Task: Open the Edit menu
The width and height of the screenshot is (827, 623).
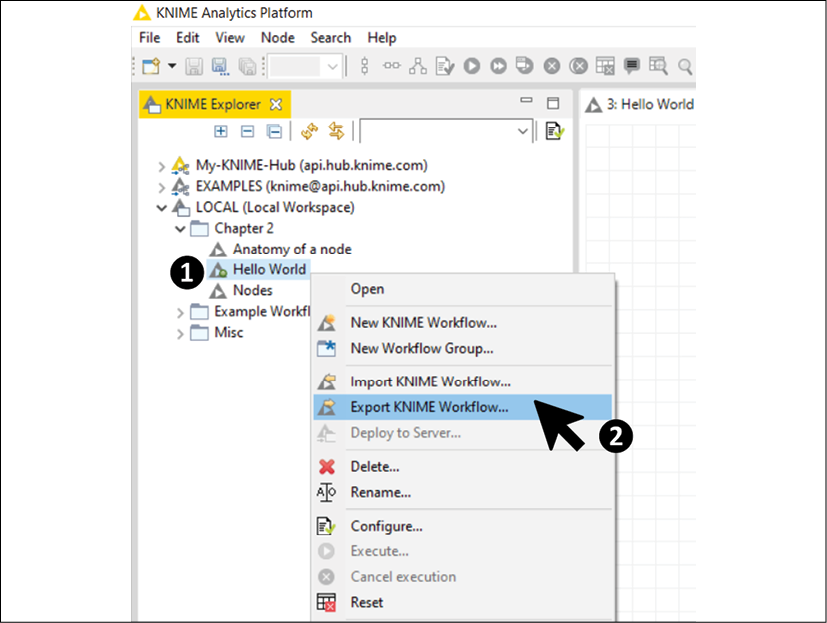Action: click(x=187, y=38)
